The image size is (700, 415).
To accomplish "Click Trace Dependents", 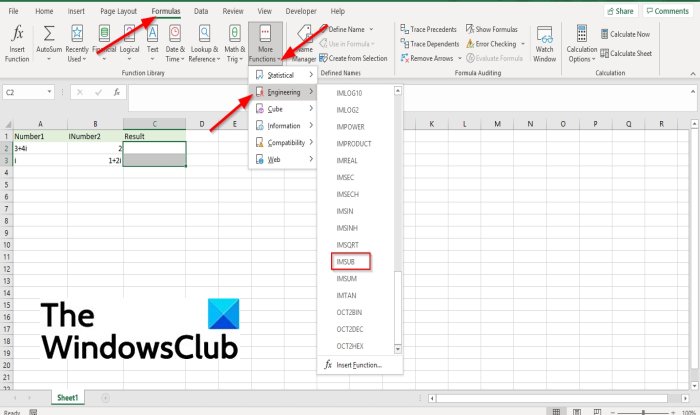I will tap(430, 44).
